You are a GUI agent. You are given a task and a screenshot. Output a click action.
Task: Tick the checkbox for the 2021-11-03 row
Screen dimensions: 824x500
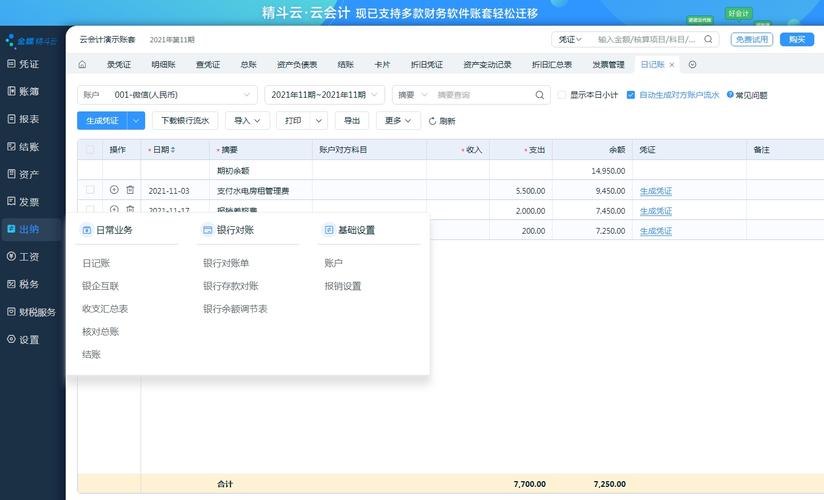[90, 190]
